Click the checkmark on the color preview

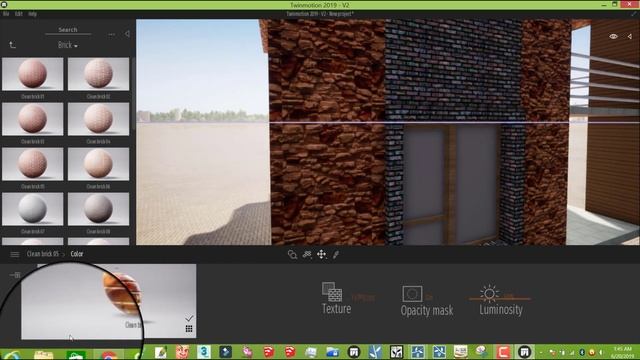coord(189,318)
